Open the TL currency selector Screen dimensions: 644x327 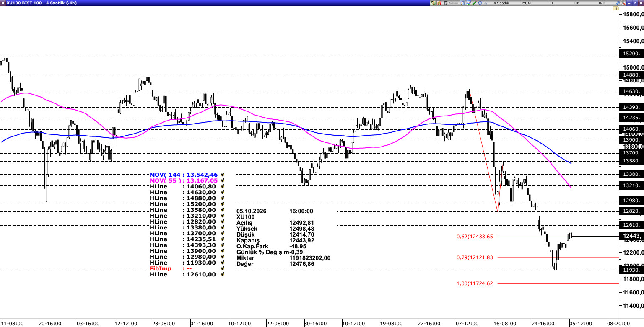pos(552,3)
